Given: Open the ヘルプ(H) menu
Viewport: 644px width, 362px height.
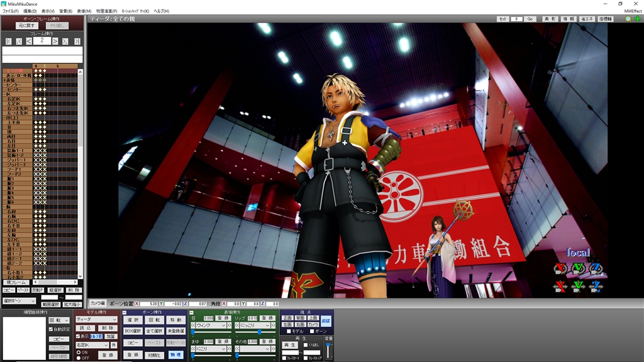Looking at the screenshot, I should [x=162, y=11].
